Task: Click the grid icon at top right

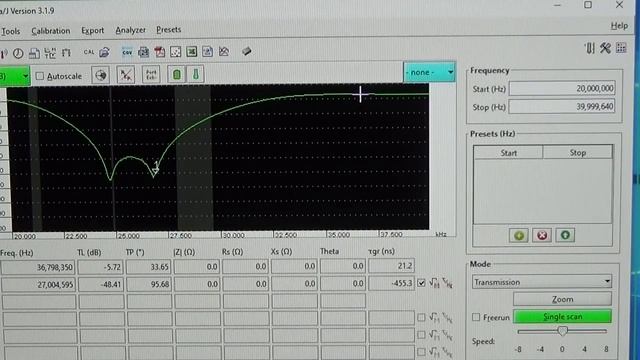Action: click(x=621, y=48)
